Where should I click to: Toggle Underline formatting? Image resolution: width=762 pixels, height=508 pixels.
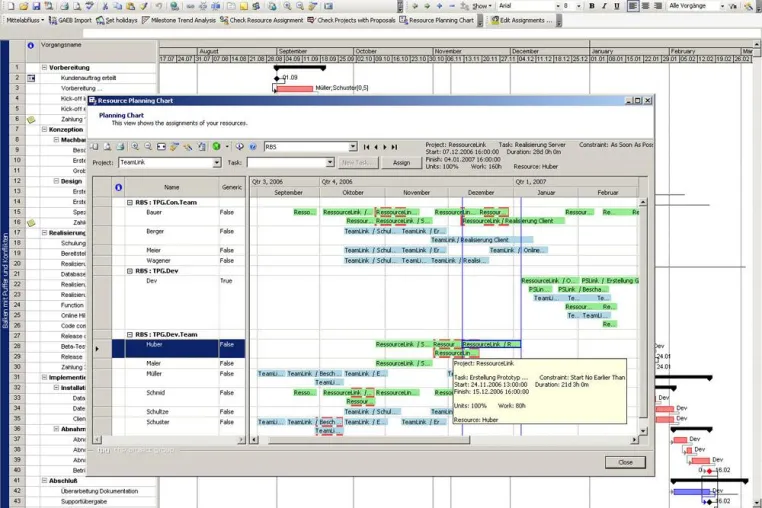617,6
